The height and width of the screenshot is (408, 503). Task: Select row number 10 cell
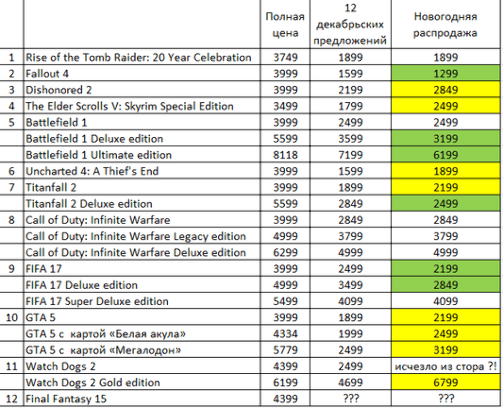pyautogui.click(x=12, y=317)
